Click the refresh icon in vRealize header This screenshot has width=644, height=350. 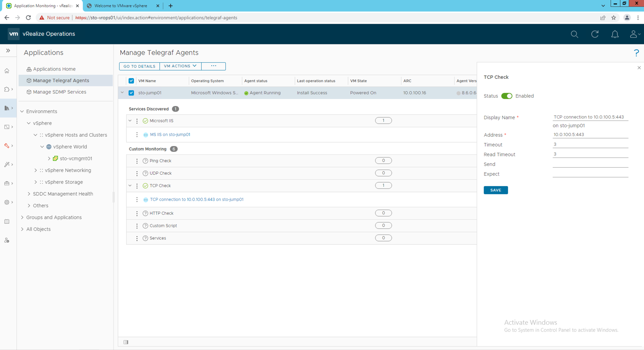pos(595,34)
